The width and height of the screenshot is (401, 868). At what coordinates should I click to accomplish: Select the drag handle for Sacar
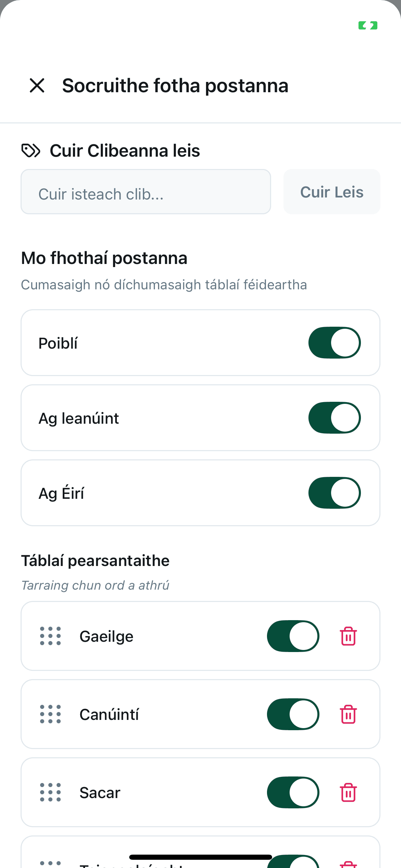coord(50,793)
